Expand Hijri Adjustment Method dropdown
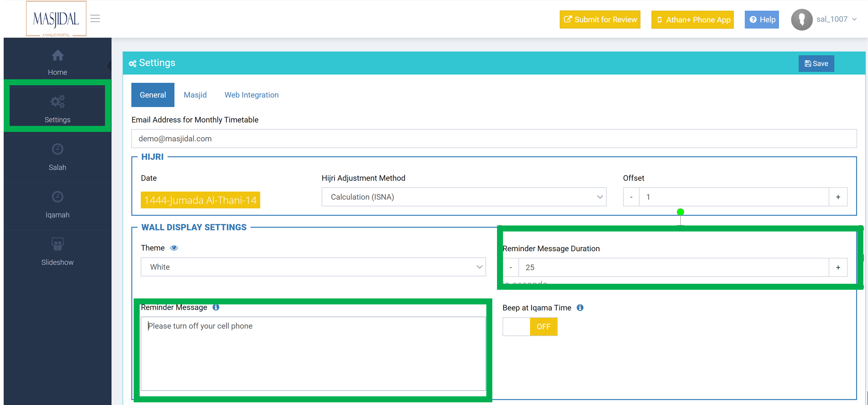The height and width of the screenshot is (405, 868). pos(464,197)
